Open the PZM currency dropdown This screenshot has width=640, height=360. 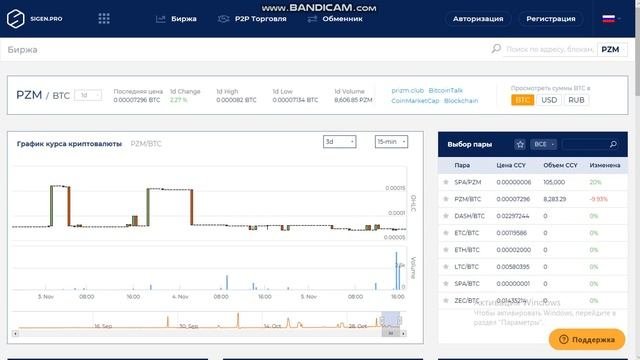pos(612,49)
